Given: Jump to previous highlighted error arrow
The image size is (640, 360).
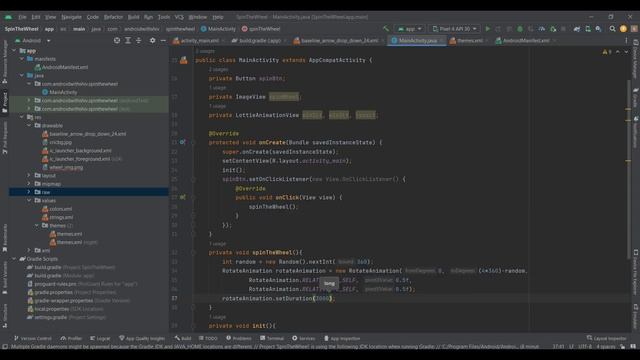Looking at the screenshot, I should (618, 52).
